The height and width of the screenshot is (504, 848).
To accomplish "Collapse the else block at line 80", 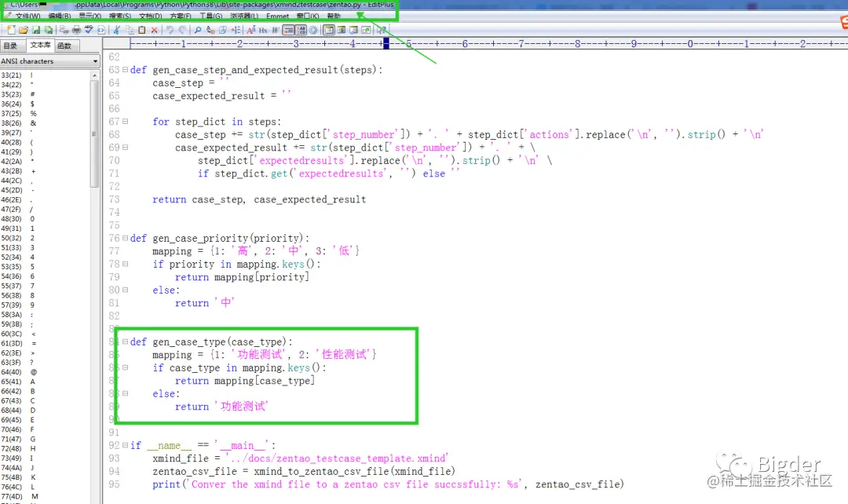I will tap(125, 290).
